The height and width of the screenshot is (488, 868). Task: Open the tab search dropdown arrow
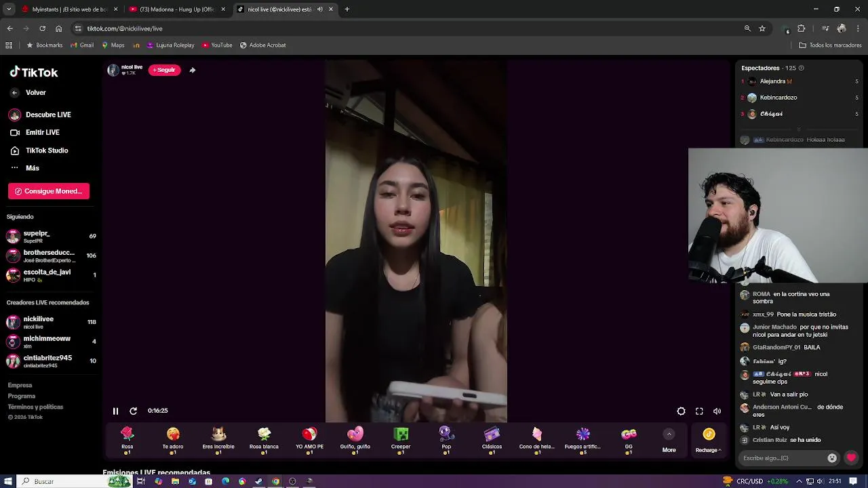pyautogui.click(x=8, y=9)
